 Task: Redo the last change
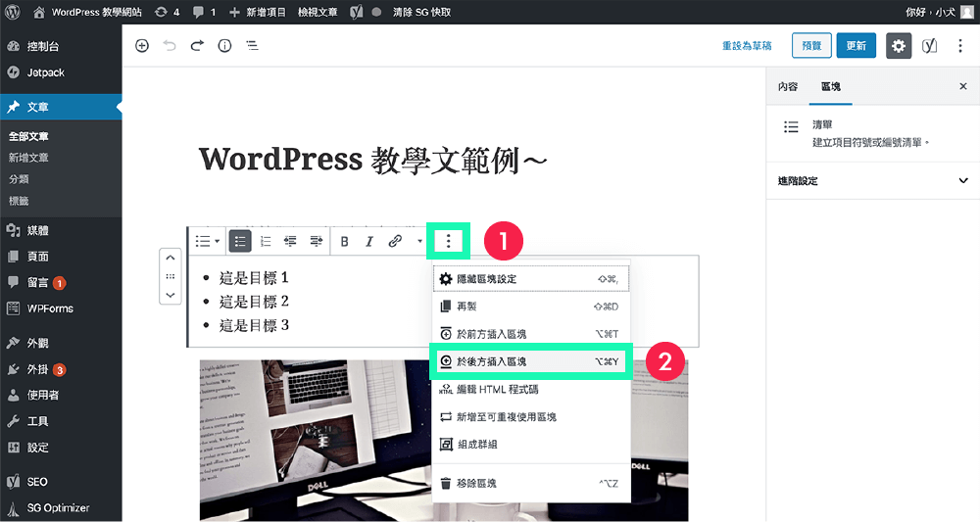pos(197,46)
